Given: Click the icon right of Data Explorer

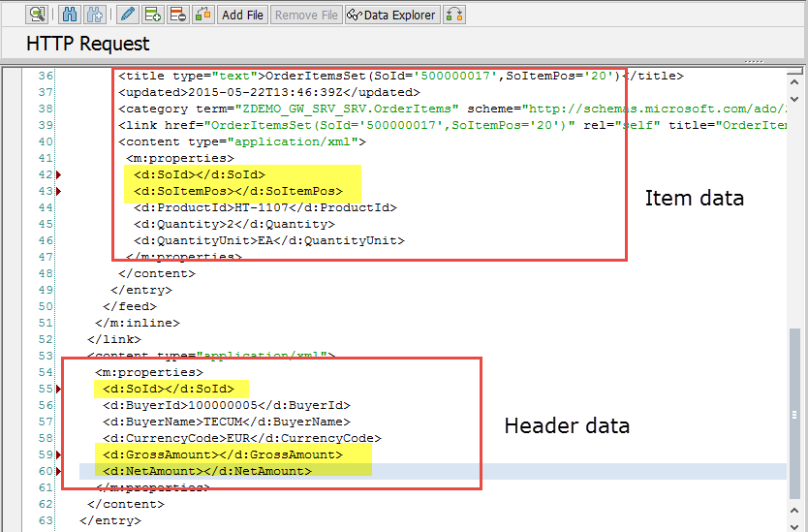Looking at the screenshot, I should (454, 15).
